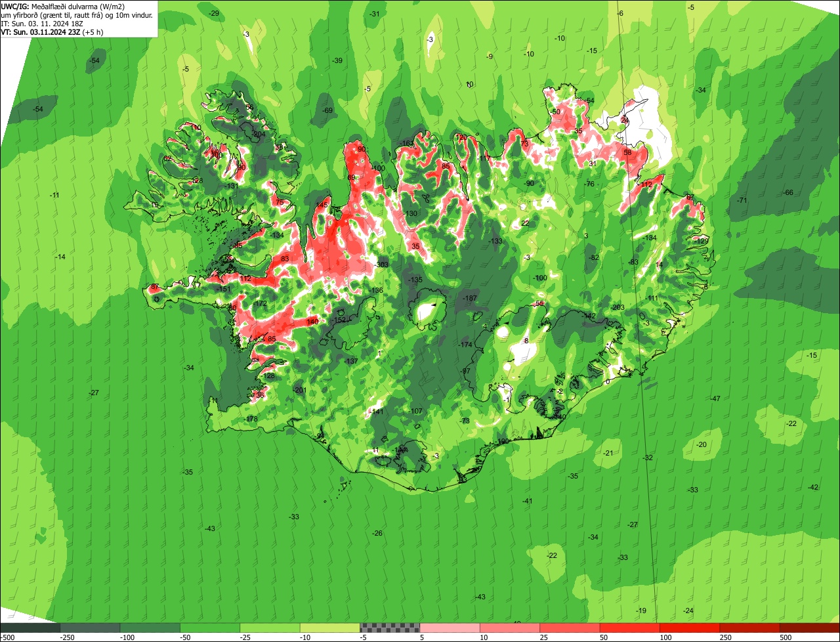The height and width of the screenshot is (642, 840).
Task: Click the '83' value in the red area
Action: (284, 259)
